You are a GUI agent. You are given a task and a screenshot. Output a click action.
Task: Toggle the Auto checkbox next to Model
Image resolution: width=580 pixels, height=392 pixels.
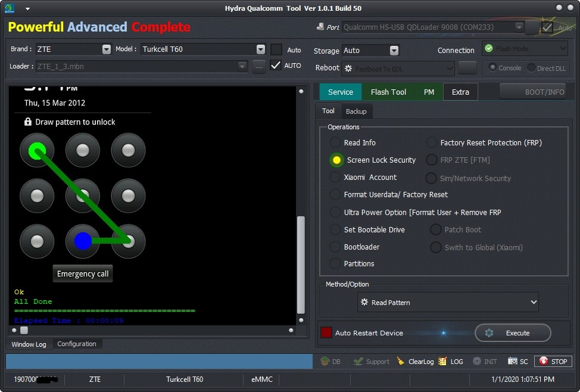(276, 49)
